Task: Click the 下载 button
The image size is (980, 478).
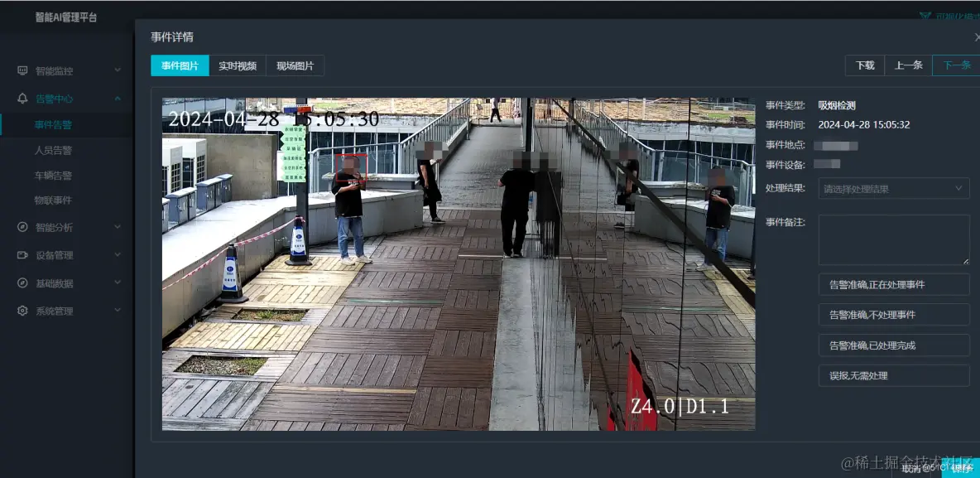Action: coord(865,65)
